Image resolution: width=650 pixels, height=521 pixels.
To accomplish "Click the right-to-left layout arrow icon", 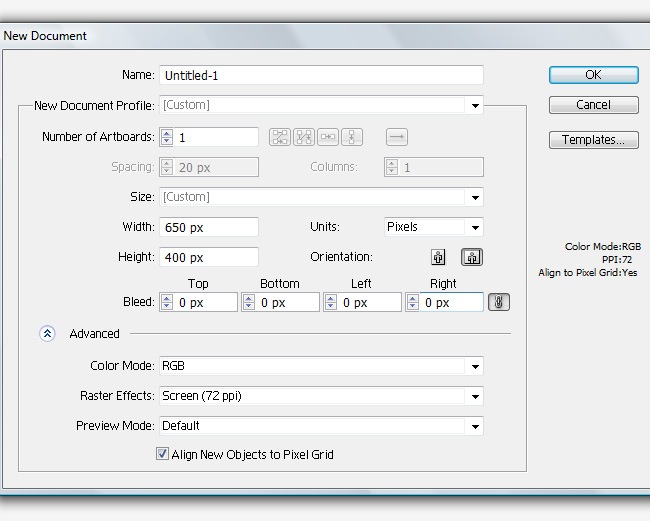I will coord(397,137).
